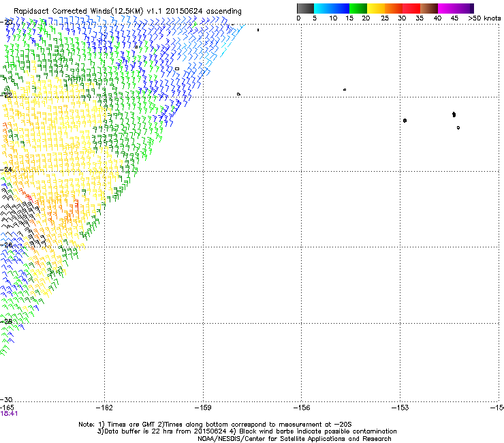Click the -30 latitude axis label
Screen dimensions: 504x443
click(6, 399)
